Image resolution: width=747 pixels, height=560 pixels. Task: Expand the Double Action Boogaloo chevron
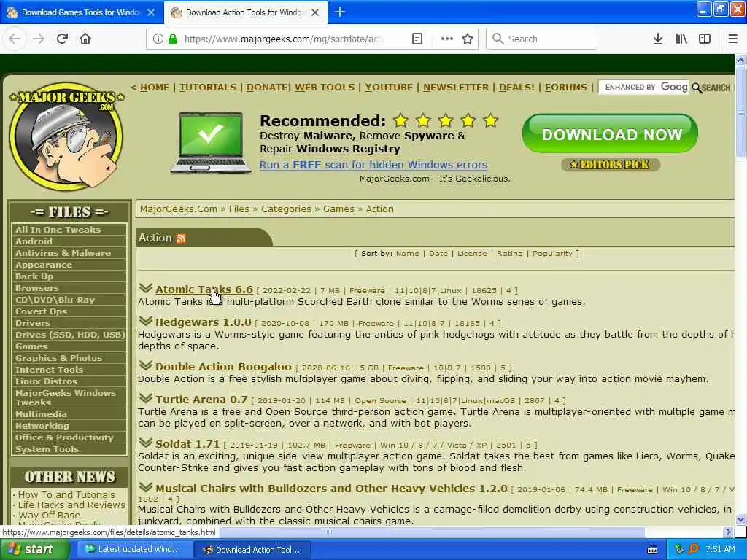tap(146, 366)
